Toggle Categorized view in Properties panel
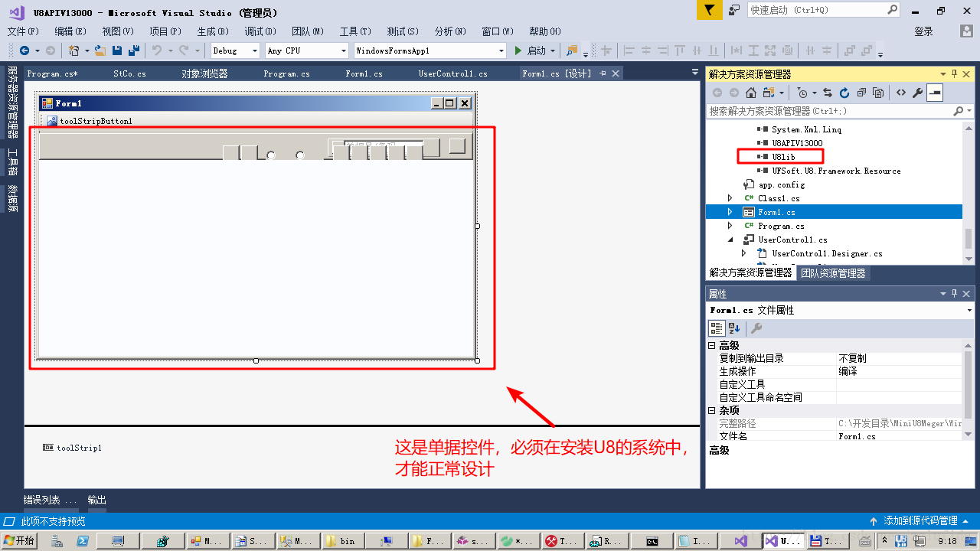The image size is (980, 551). point(717,328)
